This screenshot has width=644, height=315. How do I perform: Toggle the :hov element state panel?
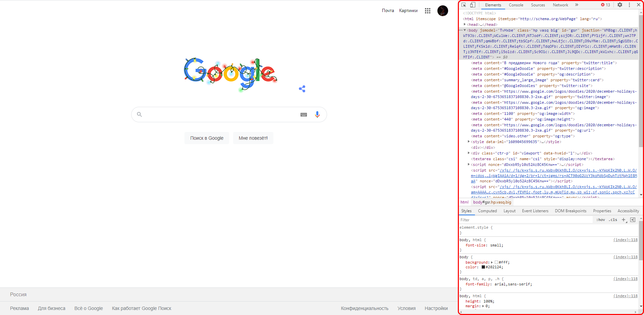[x=600, y=220]
